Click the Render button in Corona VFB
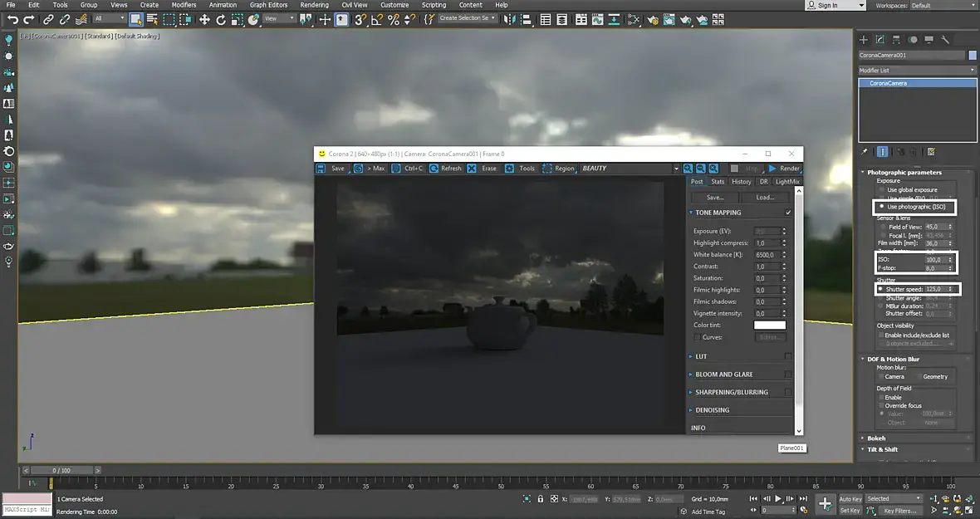The width and height of the screenshot is (980, 519). click(784, 169)
